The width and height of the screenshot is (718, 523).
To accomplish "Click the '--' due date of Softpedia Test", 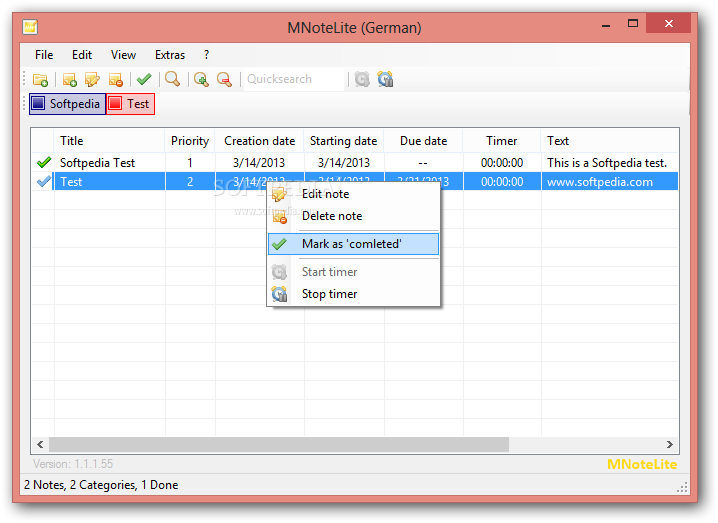I will click(x=423, y=163).
